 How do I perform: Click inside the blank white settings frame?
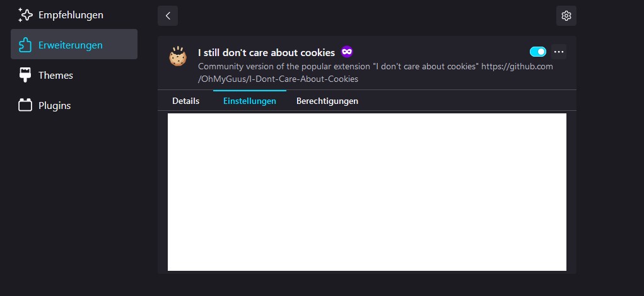coord(366,192)
